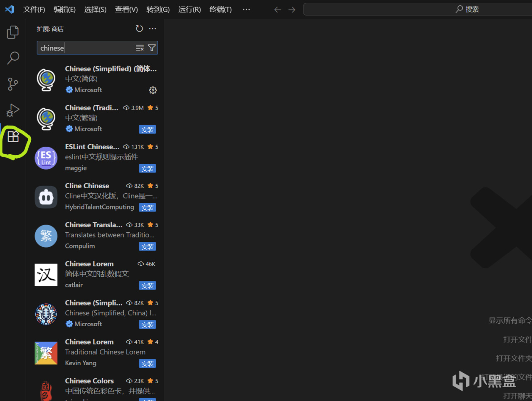The width and height of the screenshot is (532, 401).
Task: Click the VS Code logo icon
Action: [x=9, y=9]
